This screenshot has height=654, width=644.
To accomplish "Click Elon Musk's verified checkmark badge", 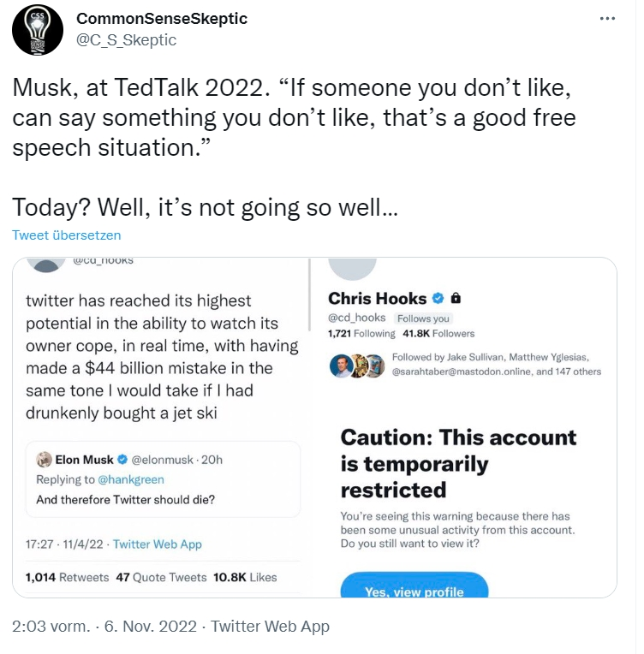I will pos(122,460).
